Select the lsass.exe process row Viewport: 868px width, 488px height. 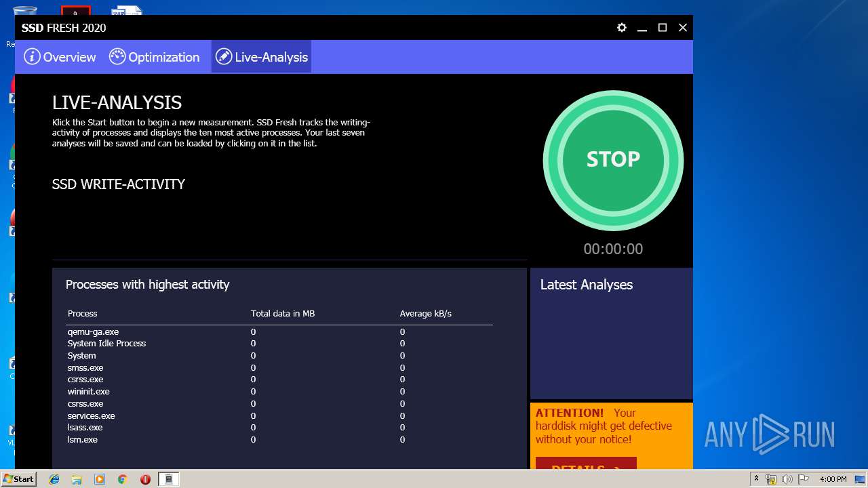pos(279,428)
